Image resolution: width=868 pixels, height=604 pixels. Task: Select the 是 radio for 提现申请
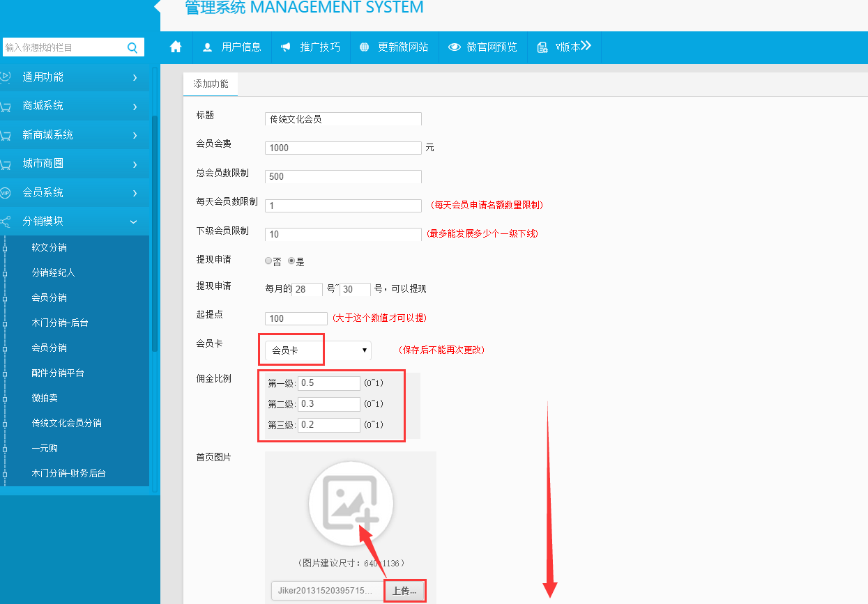tap(291, 261)
